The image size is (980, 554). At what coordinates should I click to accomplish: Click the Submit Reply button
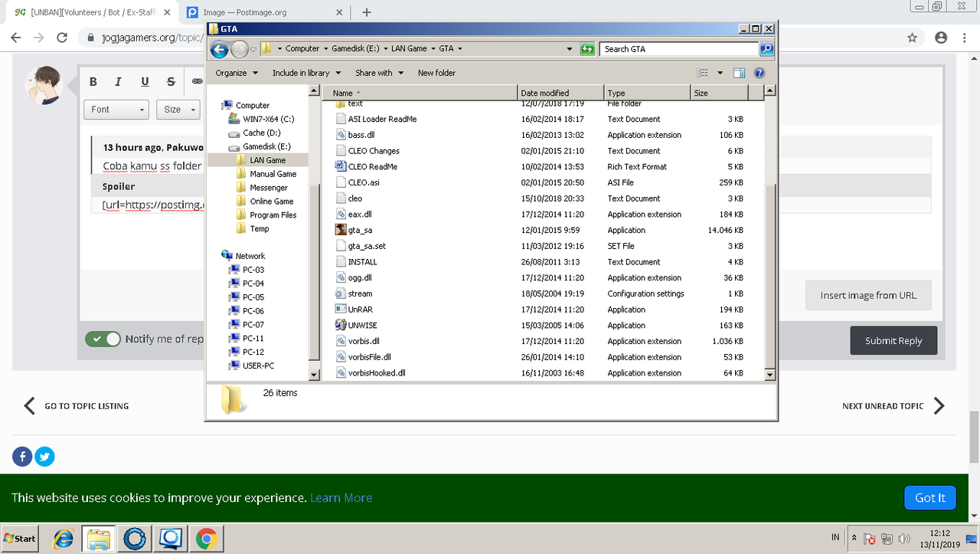pyautogui.click(x=893, y=340)
